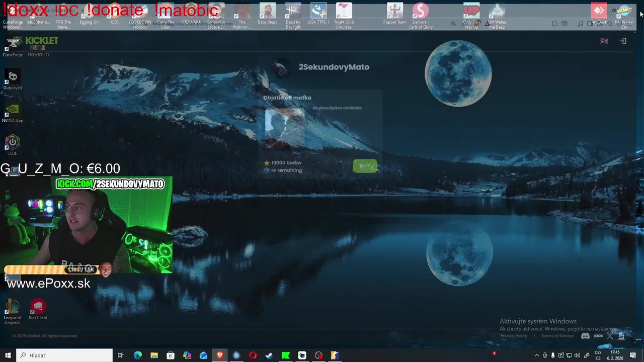This screenshot has width=644, height=362.
Task: Open the Privacy Policy link
Action: tap(514, 336)
